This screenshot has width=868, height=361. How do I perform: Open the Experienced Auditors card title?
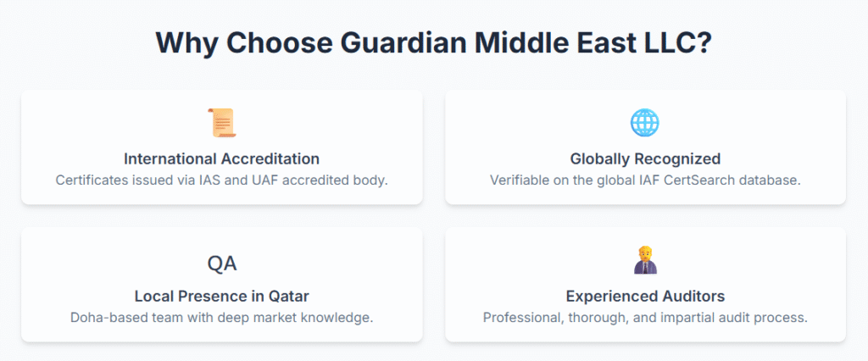click(x=645, y=297)
